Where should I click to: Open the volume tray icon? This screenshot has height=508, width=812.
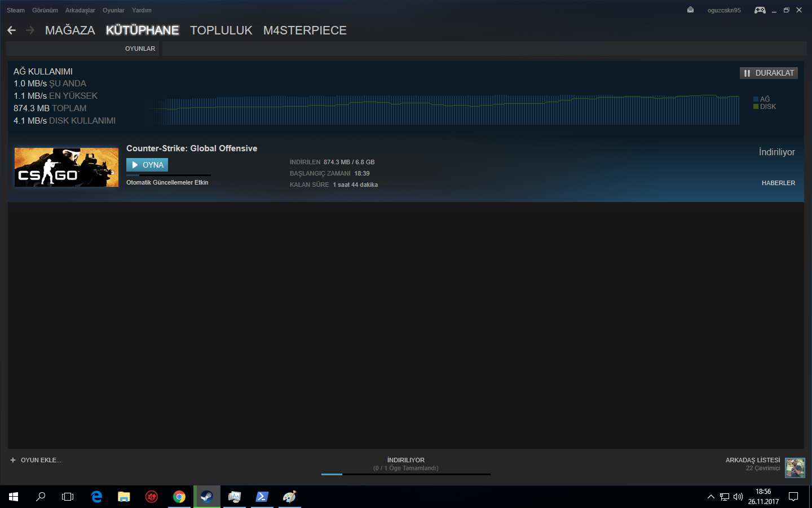[x=738, y=497]
